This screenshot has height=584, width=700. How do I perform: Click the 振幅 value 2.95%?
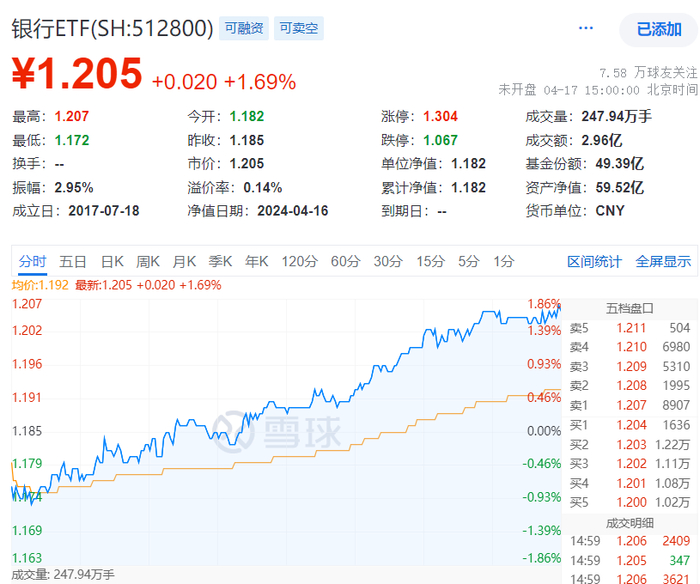tap(74, 188)
